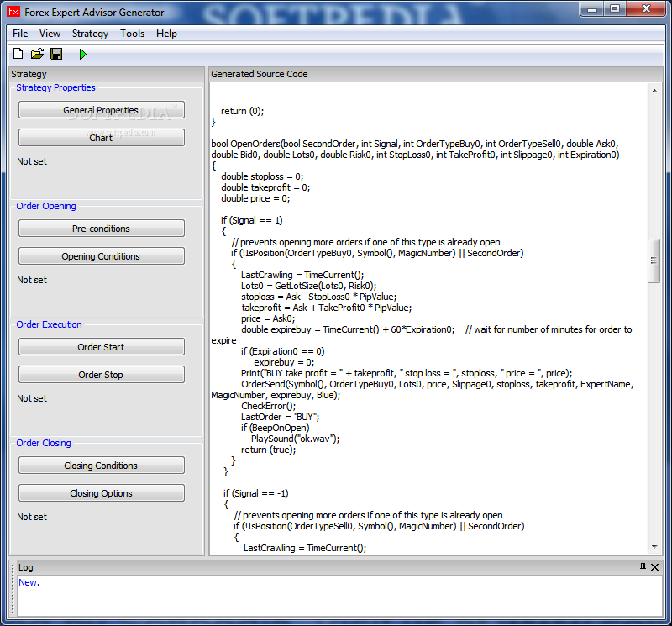Close the Log panel
Image resolution: width=672 pixels, height=626 pixels.
[654, 567]
